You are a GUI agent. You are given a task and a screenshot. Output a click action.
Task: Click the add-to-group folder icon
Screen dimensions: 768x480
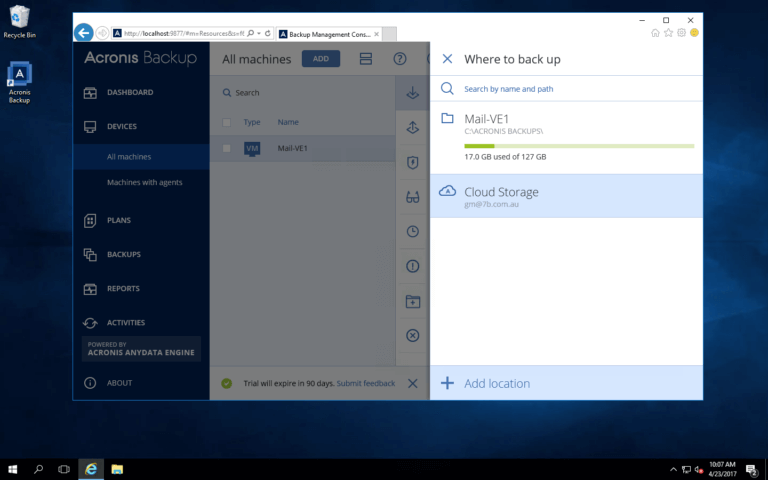(x=412, y=301)
